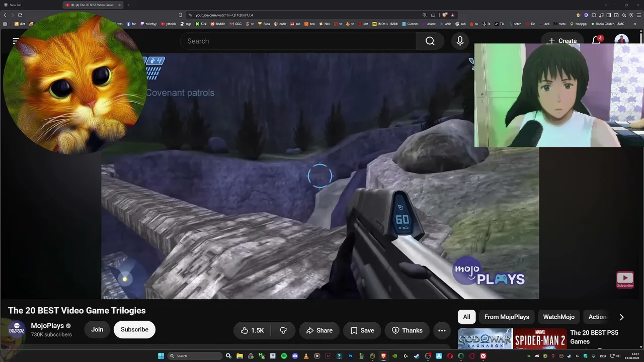644x362 pixels.
Task: Click the Subscribe button
Action: point(134,330)
